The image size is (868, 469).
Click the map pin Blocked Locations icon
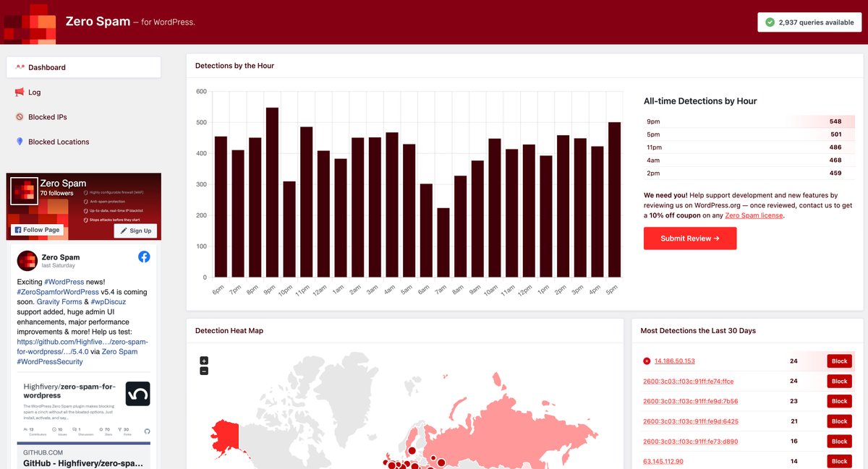pyautogui.click(x=18, y=142)
